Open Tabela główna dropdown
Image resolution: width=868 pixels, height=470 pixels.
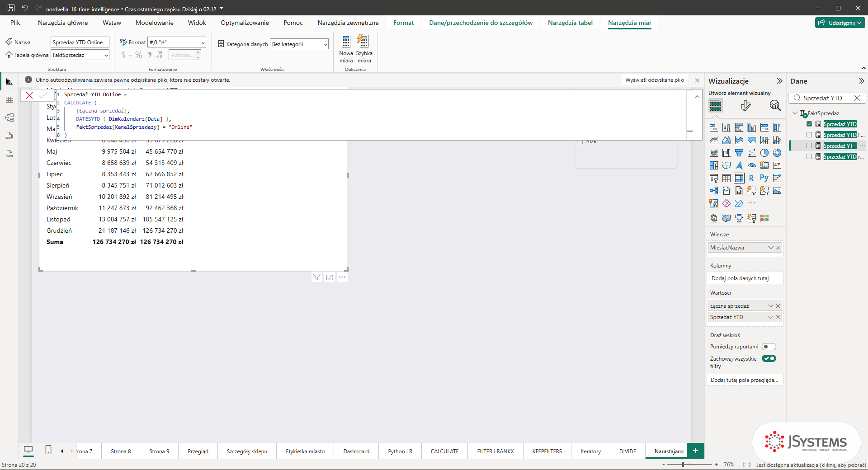point(106,55)
